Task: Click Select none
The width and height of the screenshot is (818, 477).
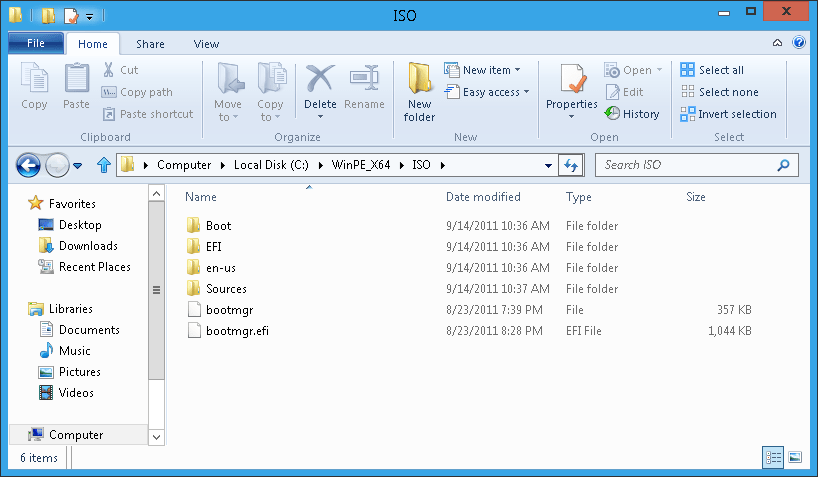Action: click(x=719, y=92)
